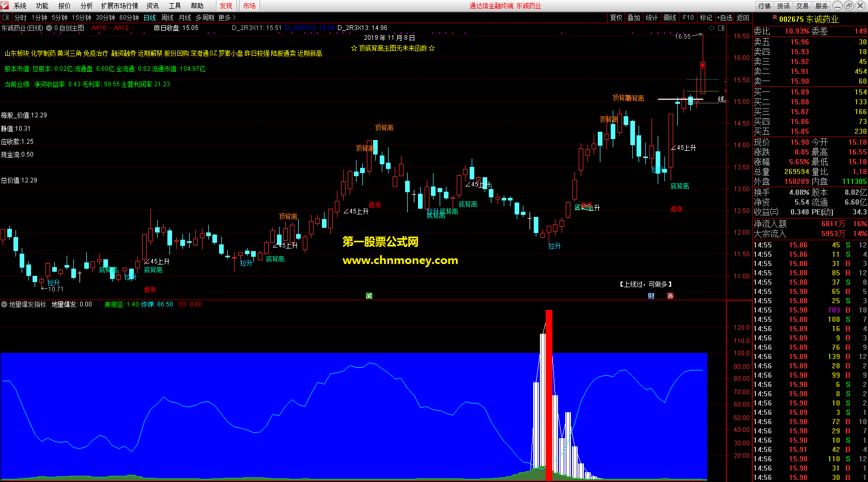Click the 交易 button at top right
This screenshot has width=868, height=482.
tap(802, 6)
